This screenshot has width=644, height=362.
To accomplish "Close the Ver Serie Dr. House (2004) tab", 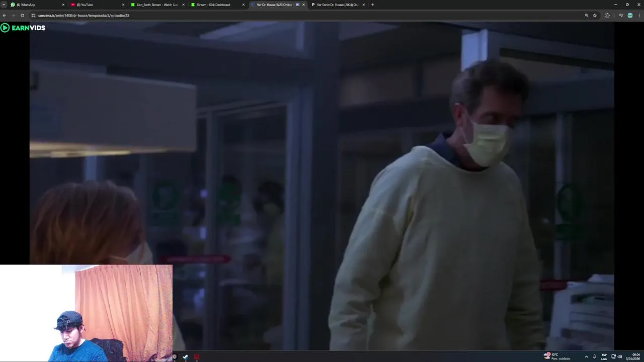I will coord(363,5).
